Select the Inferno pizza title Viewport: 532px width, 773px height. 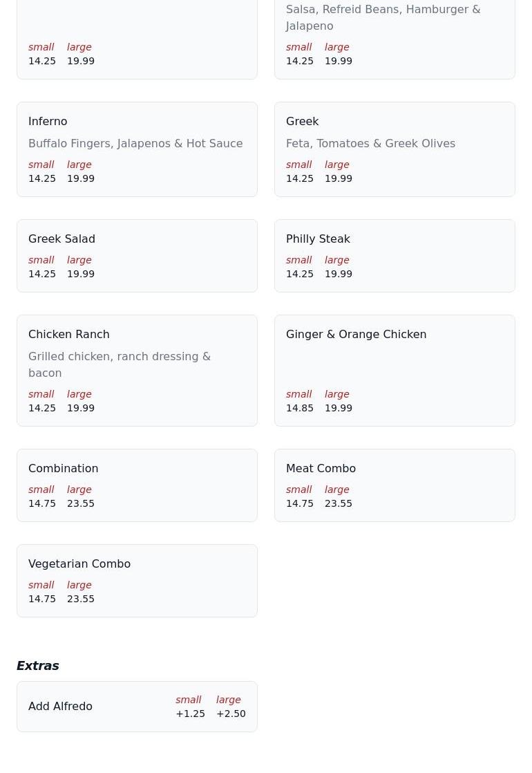click(x=48, y=121)
